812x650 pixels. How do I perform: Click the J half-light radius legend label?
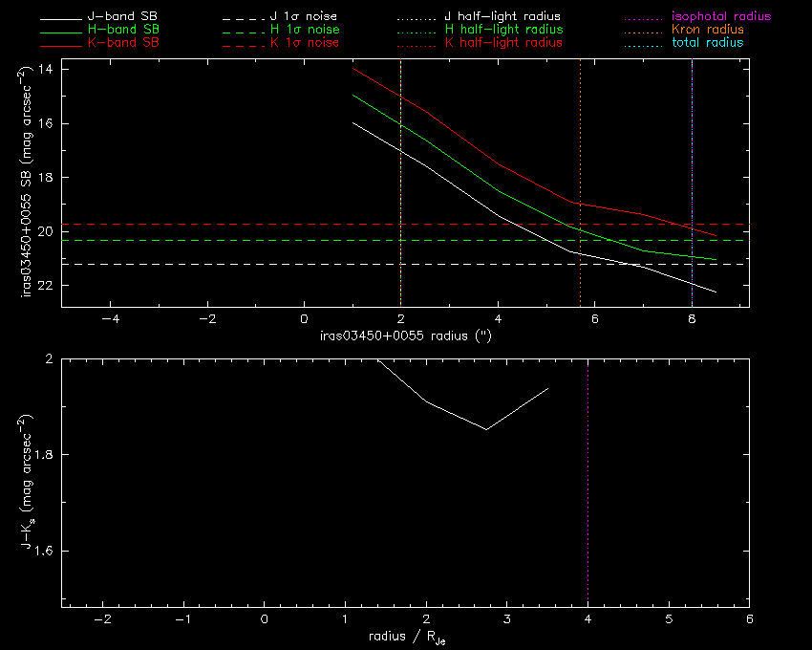[502, 17]
